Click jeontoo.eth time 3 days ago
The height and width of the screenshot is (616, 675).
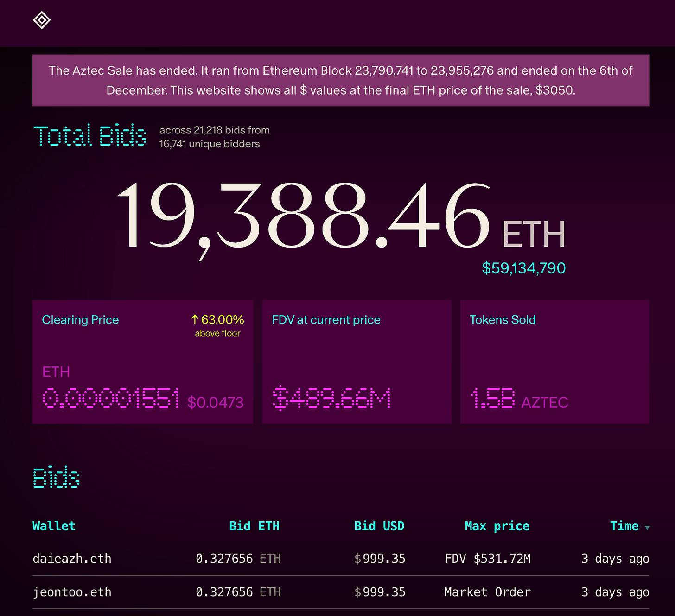click(615, 592)
